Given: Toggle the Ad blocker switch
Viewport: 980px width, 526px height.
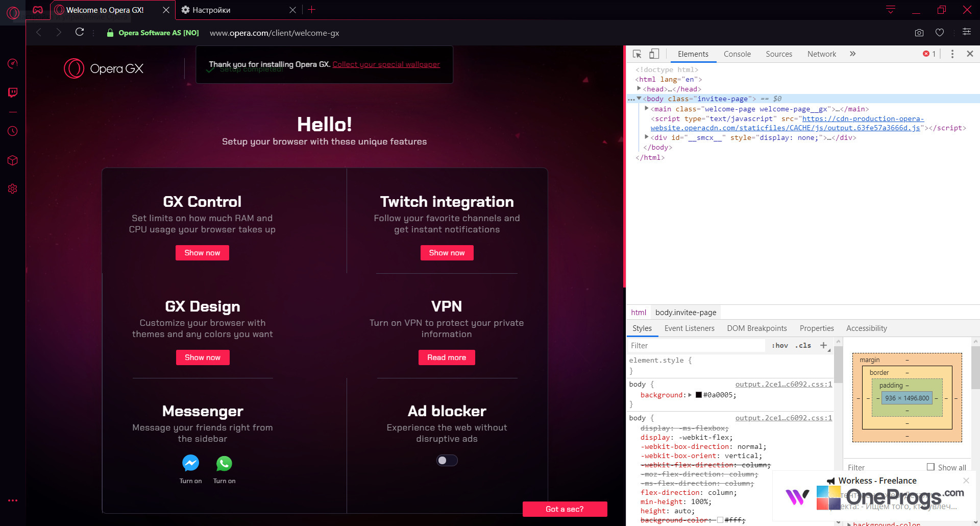Looking at the screenshot, I should [x=447, y=461].
